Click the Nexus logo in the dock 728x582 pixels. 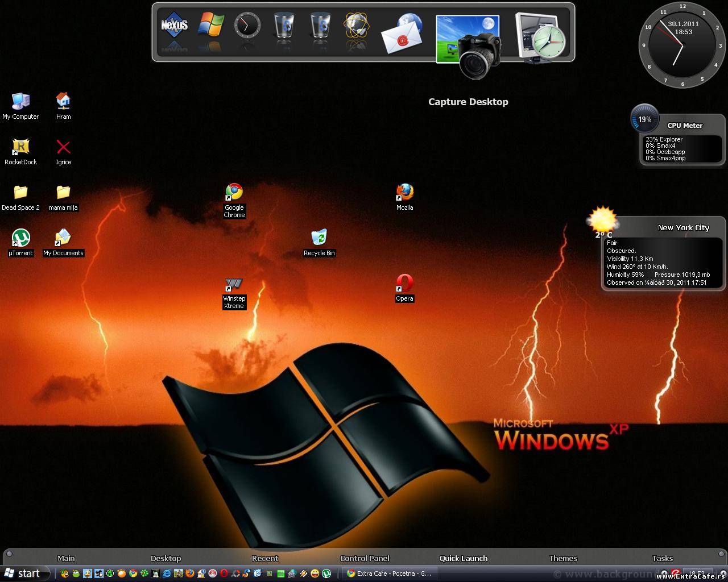tap(175, 26)
